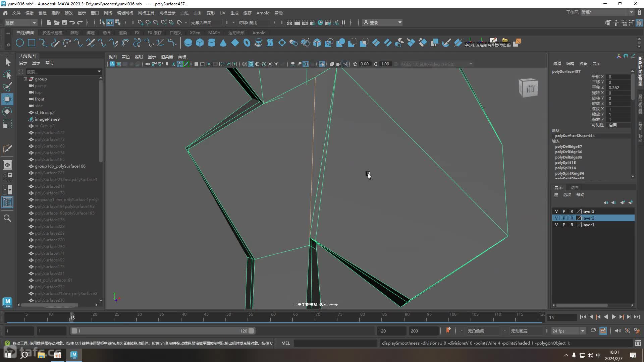Toggle playback P of layer1
Image resolution: width=644 pixels, height=362 pixels.
tap(564, 225)
